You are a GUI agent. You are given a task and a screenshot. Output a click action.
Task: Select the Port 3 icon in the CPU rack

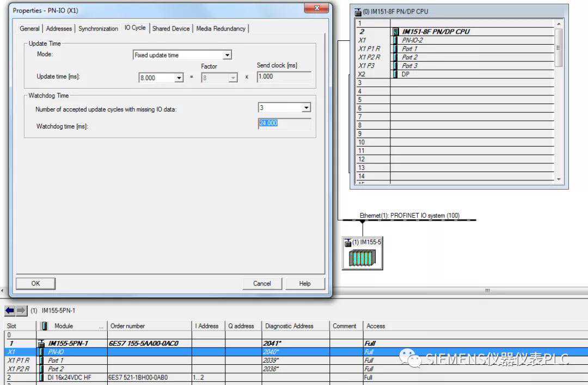point(395,66)
